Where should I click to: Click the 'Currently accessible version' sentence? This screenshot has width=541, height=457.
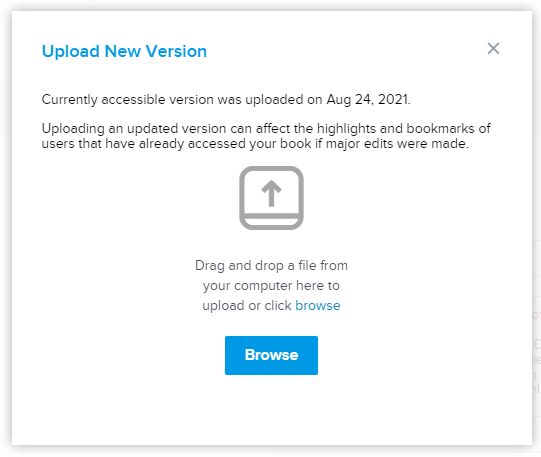[226, 100]
